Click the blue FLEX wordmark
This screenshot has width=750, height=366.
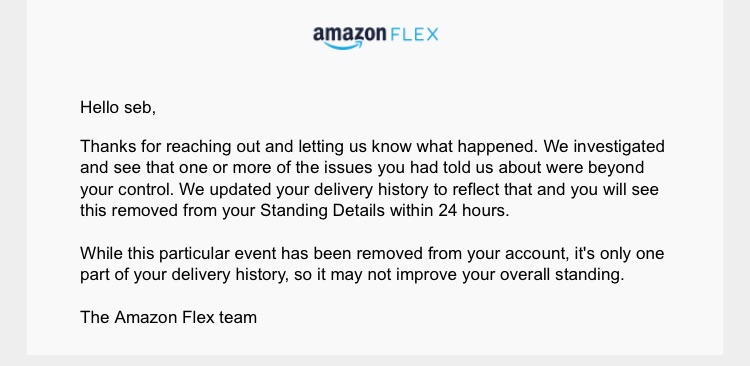click(x=415, y=35)
